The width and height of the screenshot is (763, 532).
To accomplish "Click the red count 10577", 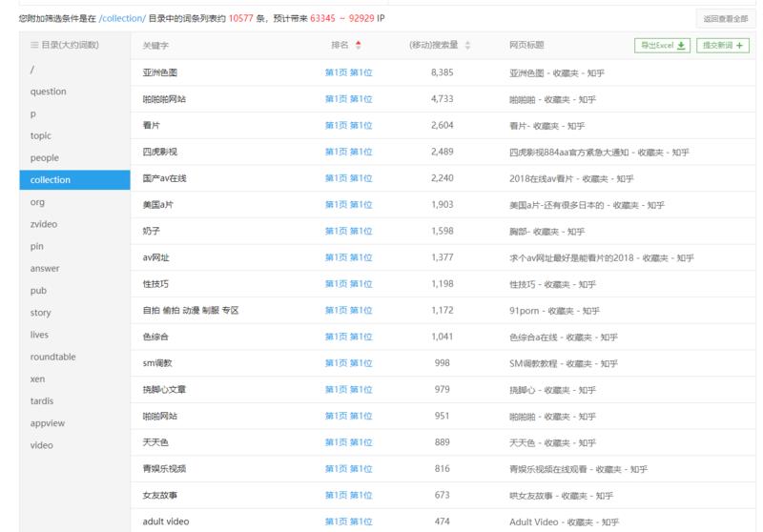I will [x=241, y=18].
